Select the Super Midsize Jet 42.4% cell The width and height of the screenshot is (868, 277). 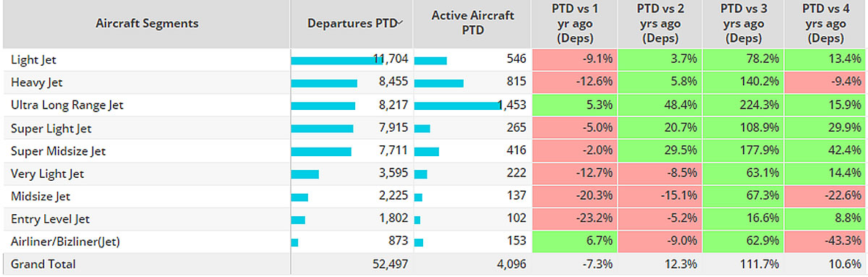tap(826, 150)
